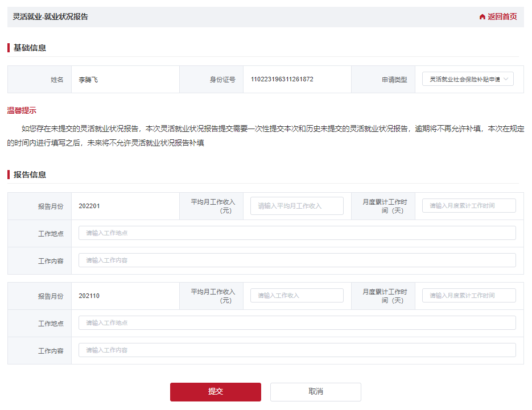
Task: Open the 申请类型 dropdown
Action: (x=468, y=80)
